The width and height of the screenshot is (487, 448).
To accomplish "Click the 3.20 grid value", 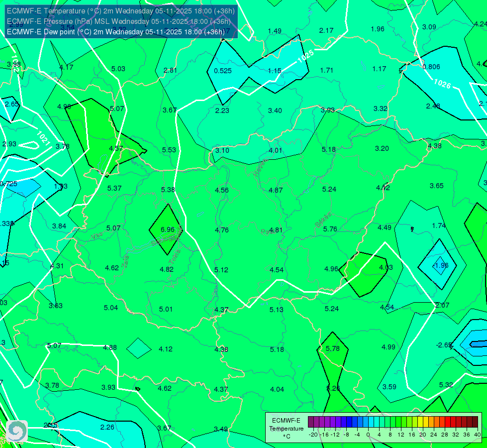I will click(382, 148).
